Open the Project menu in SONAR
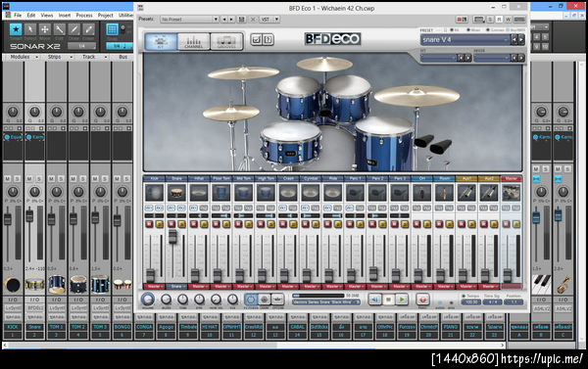This screenshot has width=588, height=369. tap(106, 16)
